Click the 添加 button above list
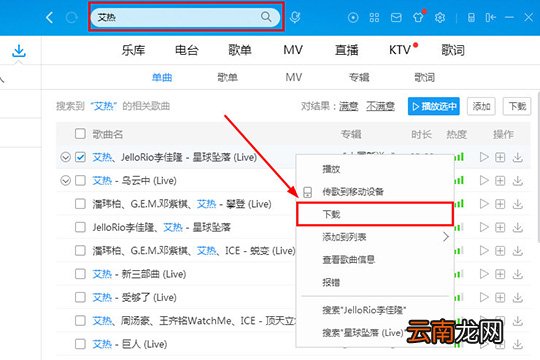540x360 pixels. 481,106
